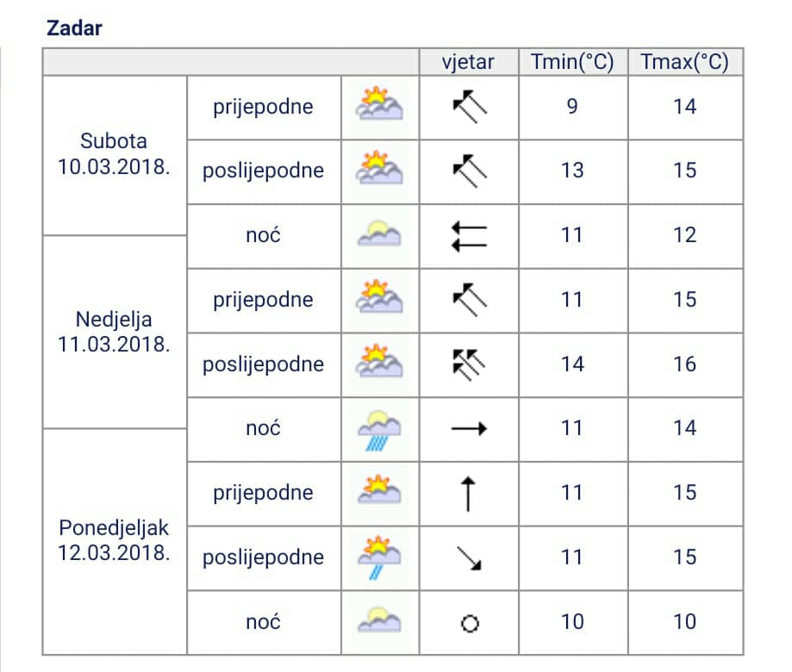
Task: Click Monday afternoon sun and rain icon
Action: pyautogui.click(x=380, y=557)
